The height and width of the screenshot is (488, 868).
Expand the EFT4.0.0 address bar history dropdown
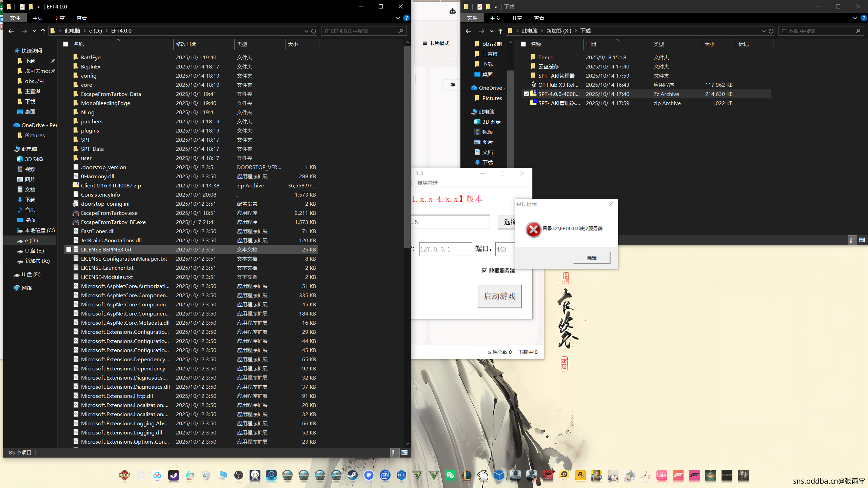tap(306, 31)
